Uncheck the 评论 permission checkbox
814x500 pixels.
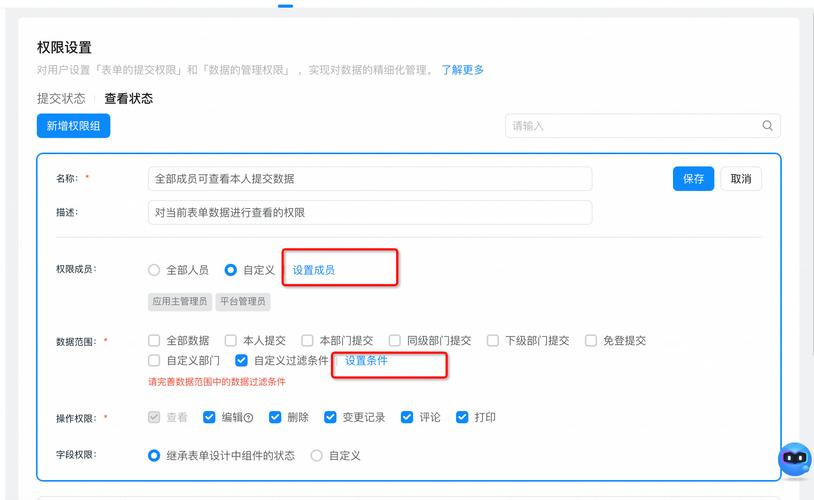(407, 417)
